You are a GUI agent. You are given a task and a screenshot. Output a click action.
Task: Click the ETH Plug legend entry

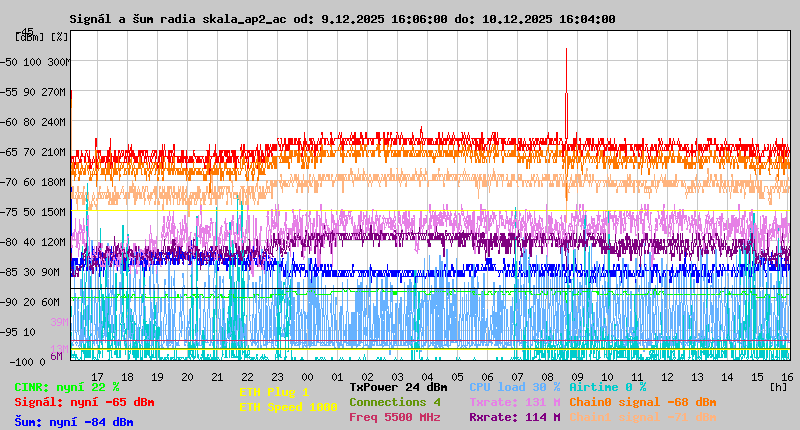pos(274,392)
